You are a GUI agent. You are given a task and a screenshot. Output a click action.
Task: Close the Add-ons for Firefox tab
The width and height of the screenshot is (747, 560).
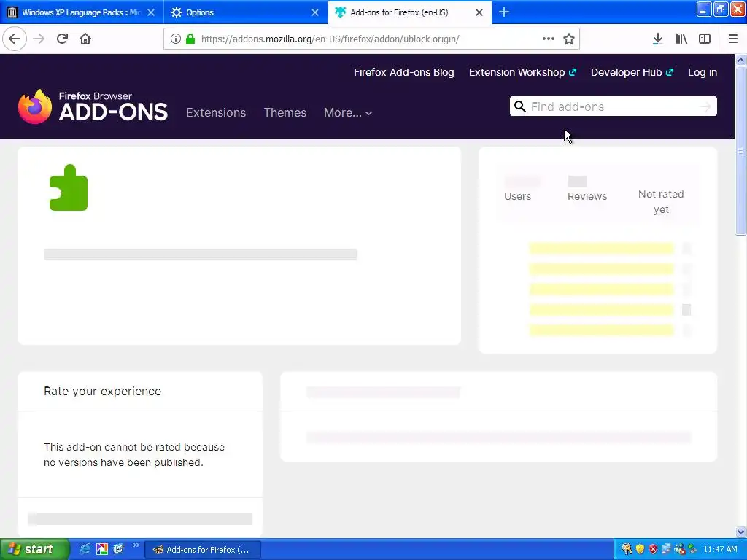pyautogui.click(x=479, y=12)
